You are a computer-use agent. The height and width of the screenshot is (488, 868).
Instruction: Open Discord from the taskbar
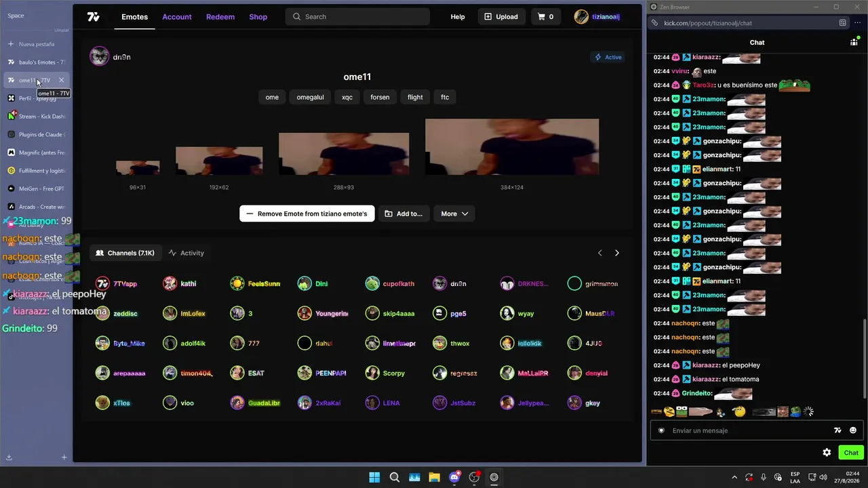454,477
